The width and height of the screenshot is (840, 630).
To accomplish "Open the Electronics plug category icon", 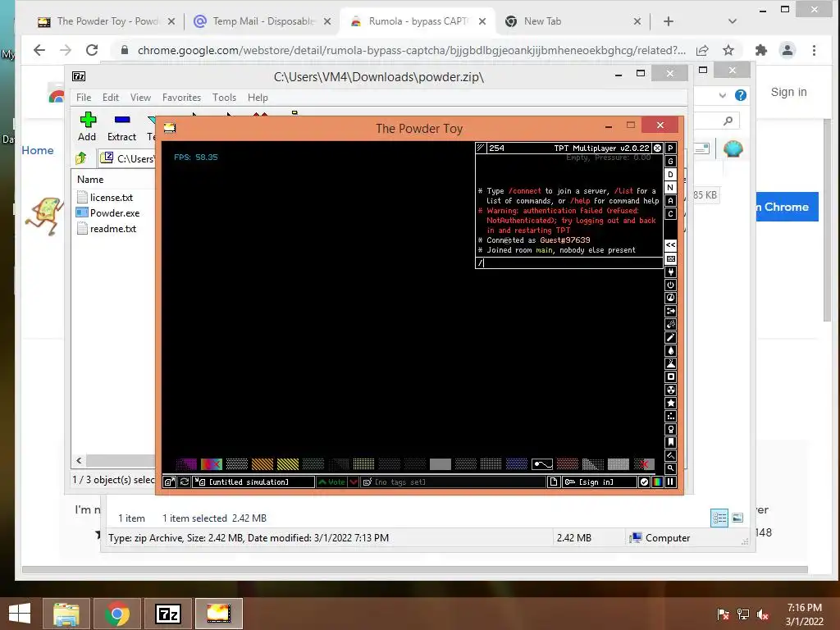I will 670,272.
